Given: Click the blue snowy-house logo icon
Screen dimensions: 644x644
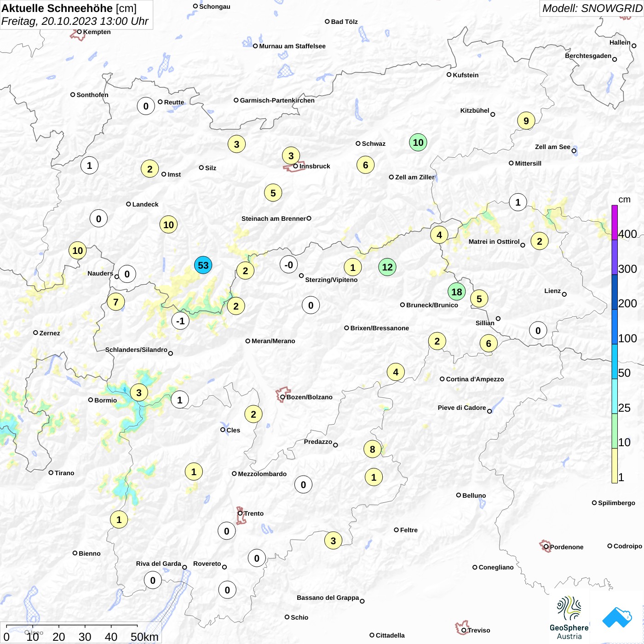Looking at the screenshot, I should coord(617,617).
